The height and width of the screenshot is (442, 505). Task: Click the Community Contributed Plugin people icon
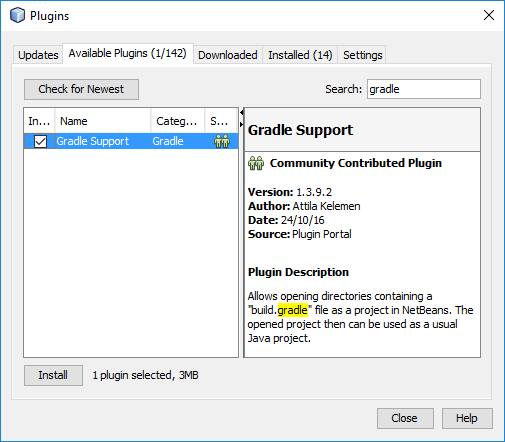pos(256,163)
